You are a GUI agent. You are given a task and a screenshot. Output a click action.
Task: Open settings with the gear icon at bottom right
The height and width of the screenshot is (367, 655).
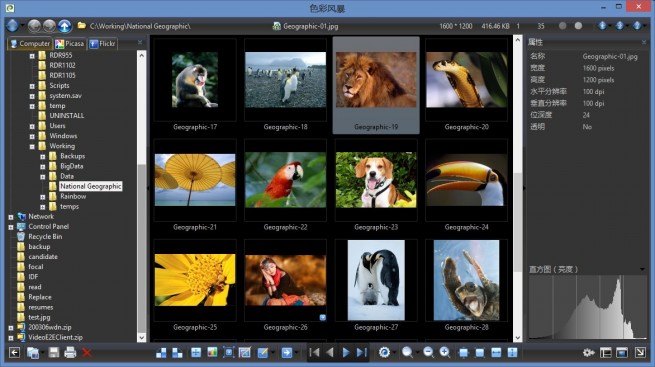click(x=589, y=353)
